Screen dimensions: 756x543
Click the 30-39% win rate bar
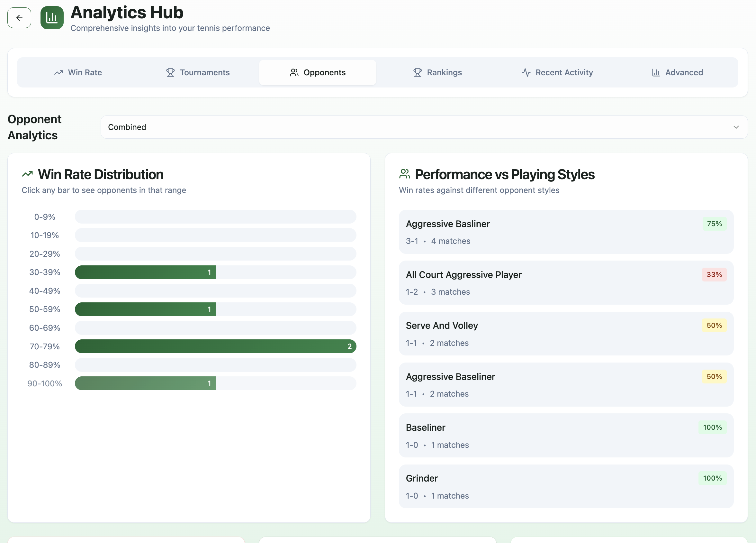(x=145, y=272)
